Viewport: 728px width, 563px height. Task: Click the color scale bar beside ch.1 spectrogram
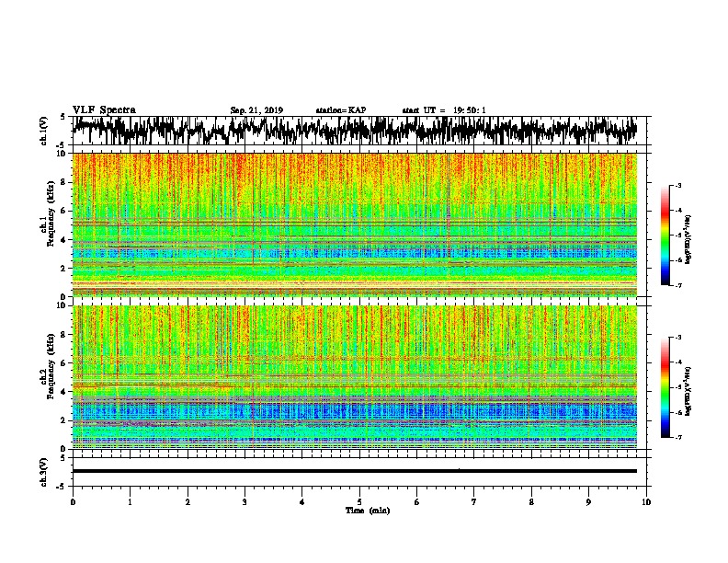(x=665, y=236)
